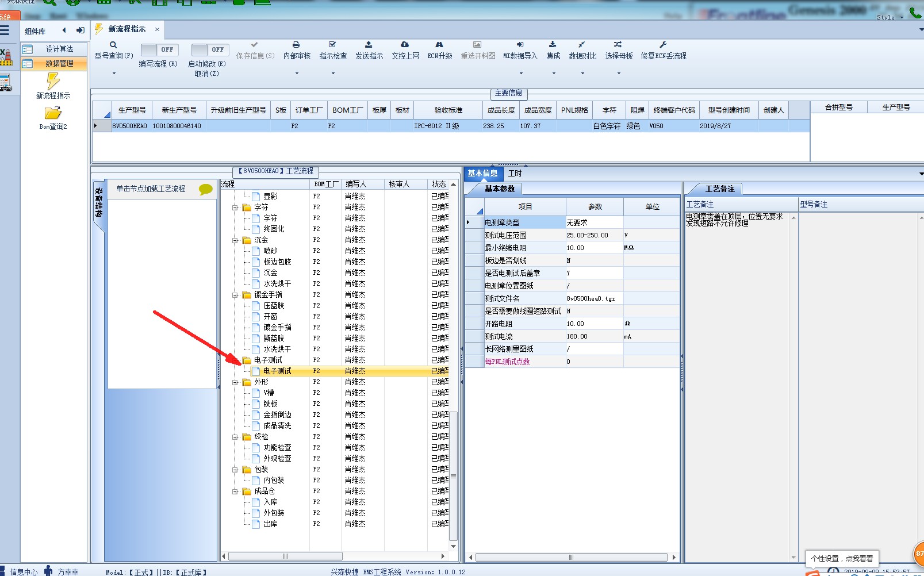This screenshot has height=576, width=924.
Task: Switch to the 工时 tab
Action: [515, 174]
